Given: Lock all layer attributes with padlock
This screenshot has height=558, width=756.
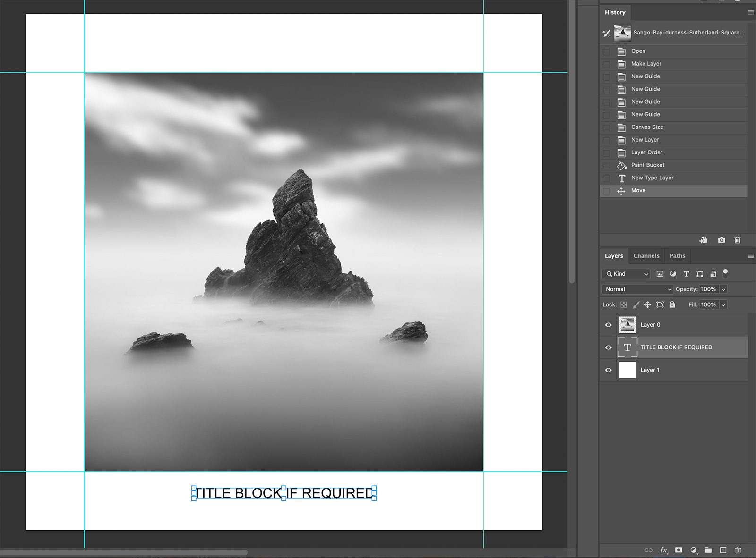Looking at the screenshot, I should tap(672, 304).
